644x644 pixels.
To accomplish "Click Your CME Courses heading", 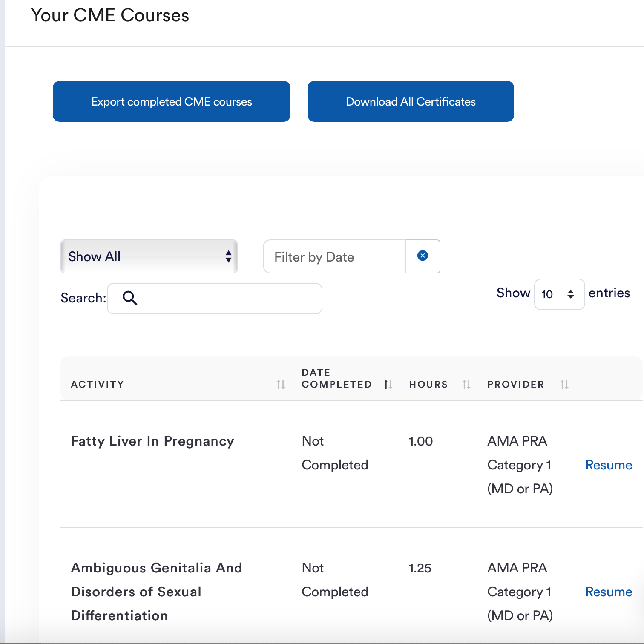I will [110, 15].
